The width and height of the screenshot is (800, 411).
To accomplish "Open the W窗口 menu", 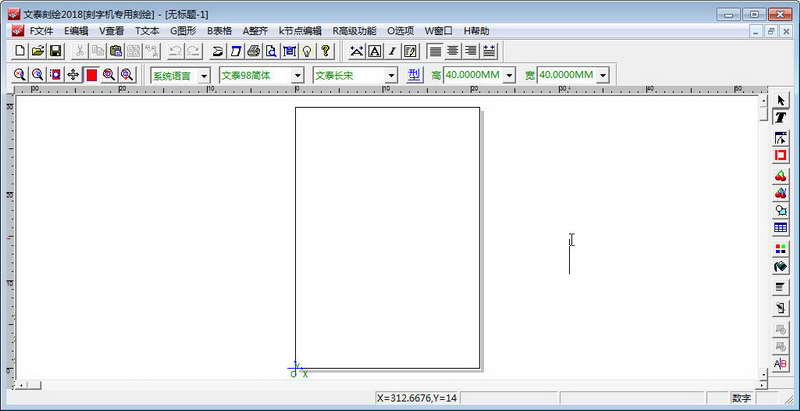I will tap(439, 31).
